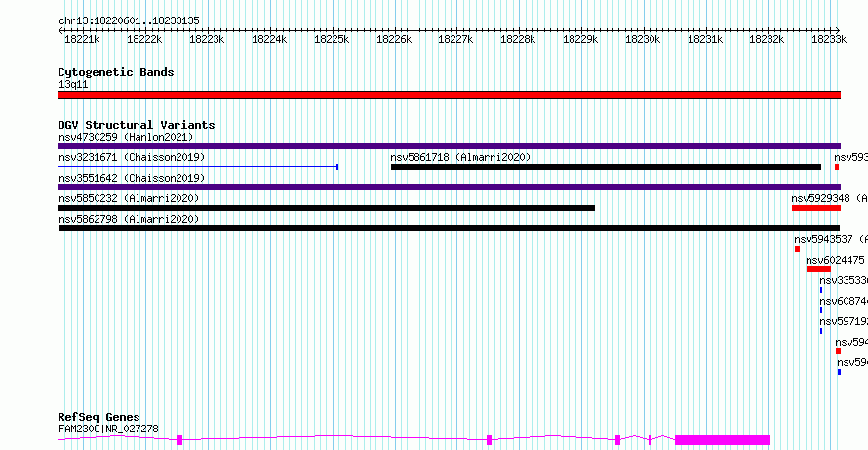Viewport: 868px width, 450px height.
Task: Click the nsv5943537 variant label
Action: [x=831, y=239]
